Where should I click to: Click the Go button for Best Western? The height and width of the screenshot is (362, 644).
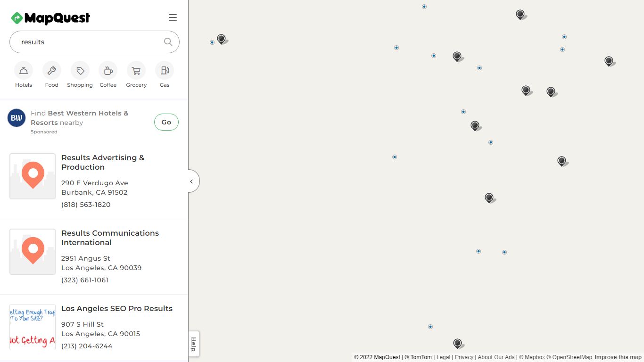tap(166, 122)
